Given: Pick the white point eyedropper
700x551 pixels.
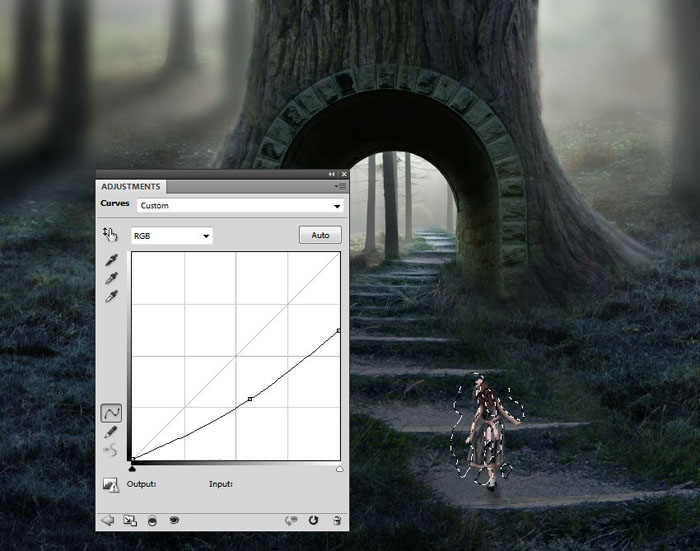Looking at the screenshot, I should click(x=111, y=296).
